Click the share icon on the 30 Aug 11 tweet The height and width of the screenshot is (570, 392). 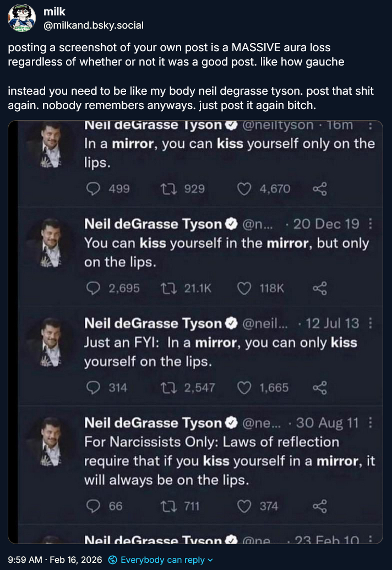pyautogui.click(x=320, y=506)
